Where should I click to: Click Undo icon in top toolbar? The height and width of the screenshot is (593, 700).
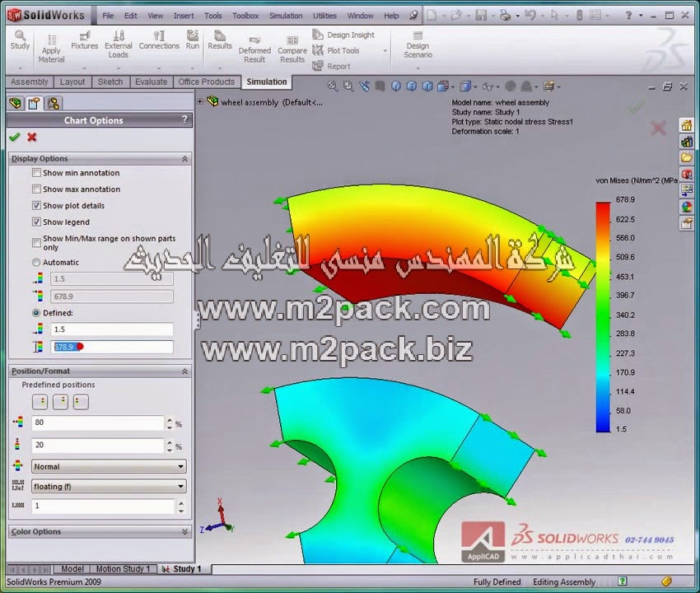pyautogui.click(x=530, y=16)
